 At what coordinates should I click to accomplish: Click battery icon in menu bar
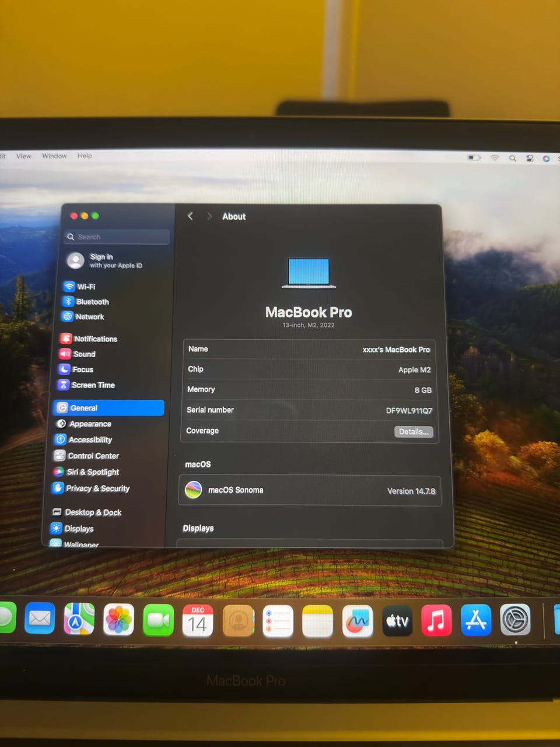474,158
